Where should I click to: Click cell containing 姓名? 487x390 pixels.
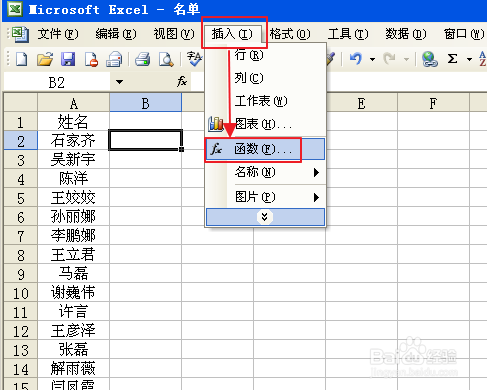coord(74,122)
